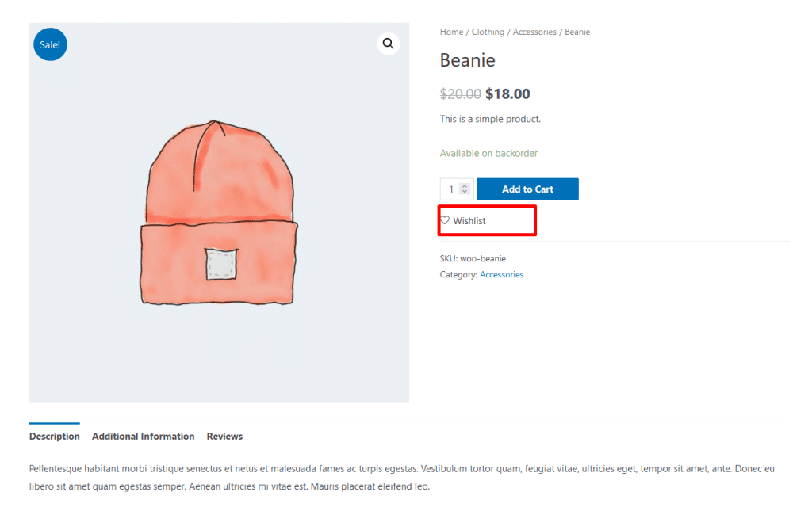Image resolution: width=812 pixels, height=515 pixels.
Task: Click the magnifier zoom icon on product image
Action: [x=388, y=44]
